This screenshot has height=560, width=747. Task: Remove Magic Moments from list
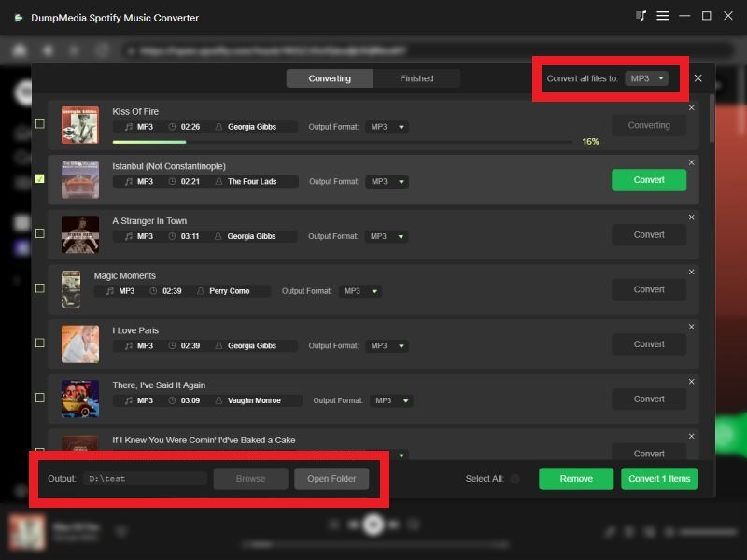click(691, 272)
